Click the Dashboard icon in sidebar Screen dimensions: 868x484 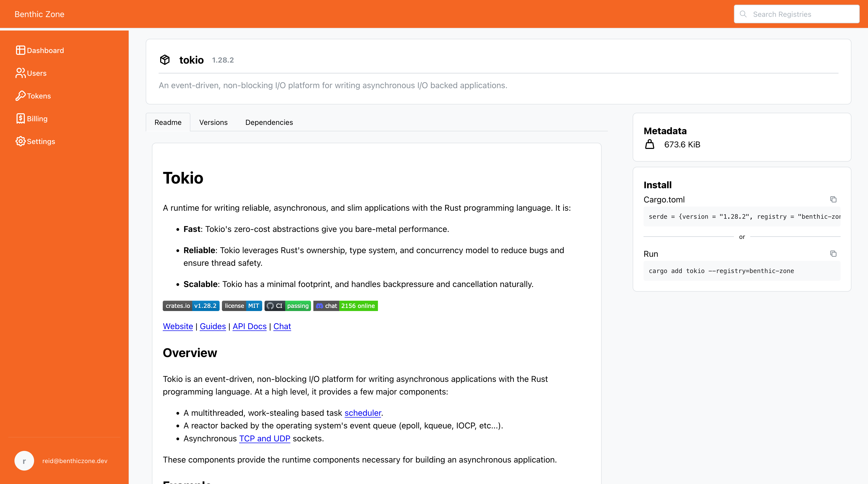point(20,50)
